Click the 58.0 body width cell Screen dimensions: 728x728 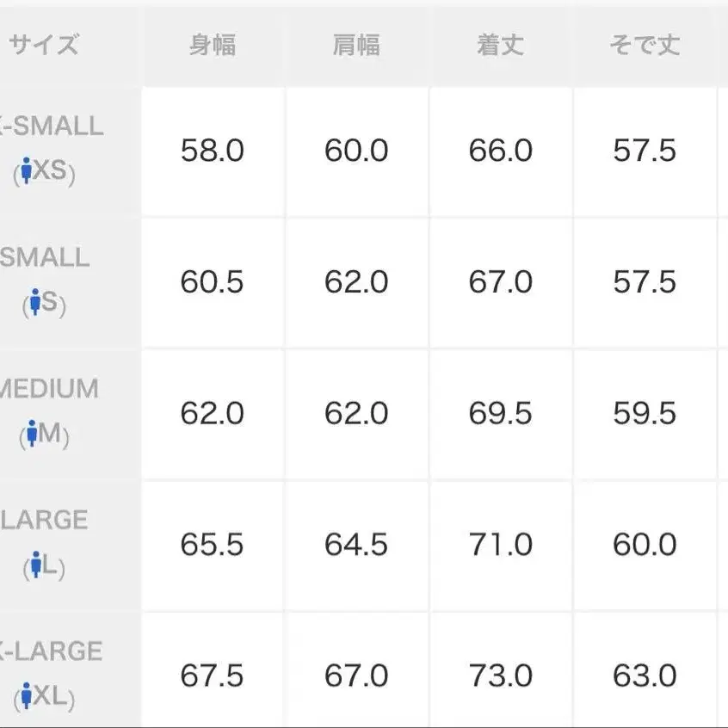click(213, 151)
